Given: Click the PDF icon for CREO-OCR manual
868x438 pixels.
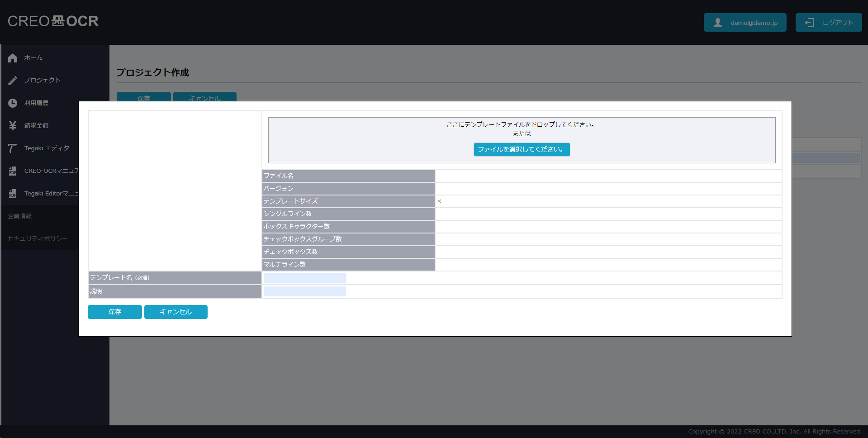Looking at the screenshot, I should [x=13, y=171].
